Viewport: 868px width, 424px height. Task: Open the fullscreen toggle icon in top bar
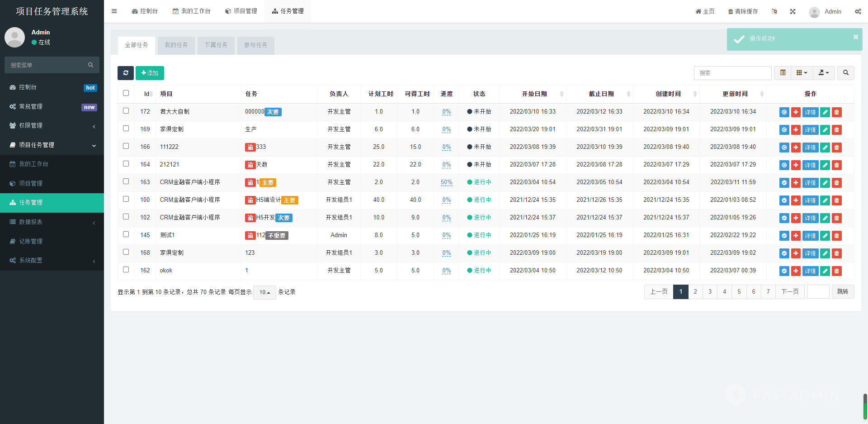click(793, 11)
